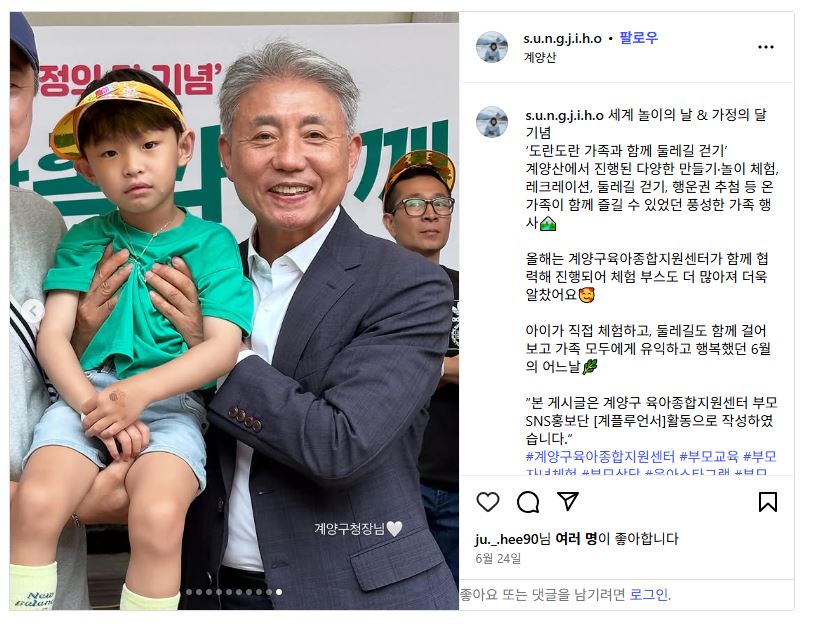Like the post with heart icon
Image resolution: width=814 pixels, height=624 pixels.
(487, 502)
